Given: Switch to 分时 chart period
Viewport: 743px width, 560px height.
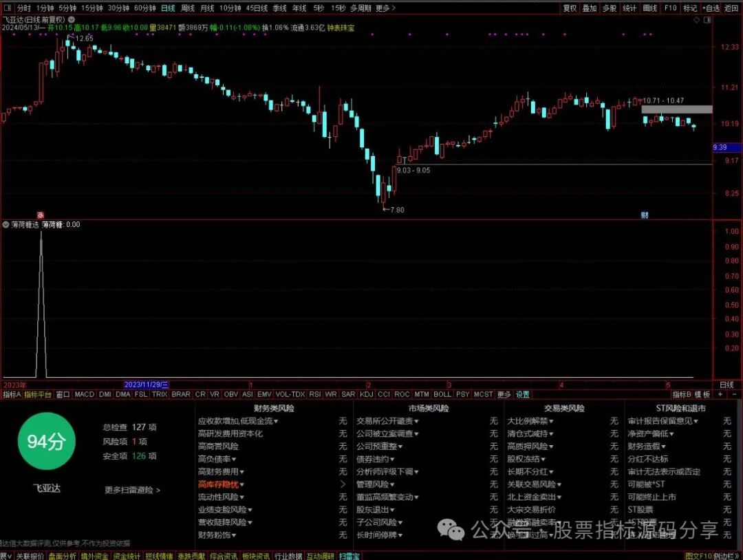Looking at the screenshot, I should pyautogui.click(x=23, y=8).
